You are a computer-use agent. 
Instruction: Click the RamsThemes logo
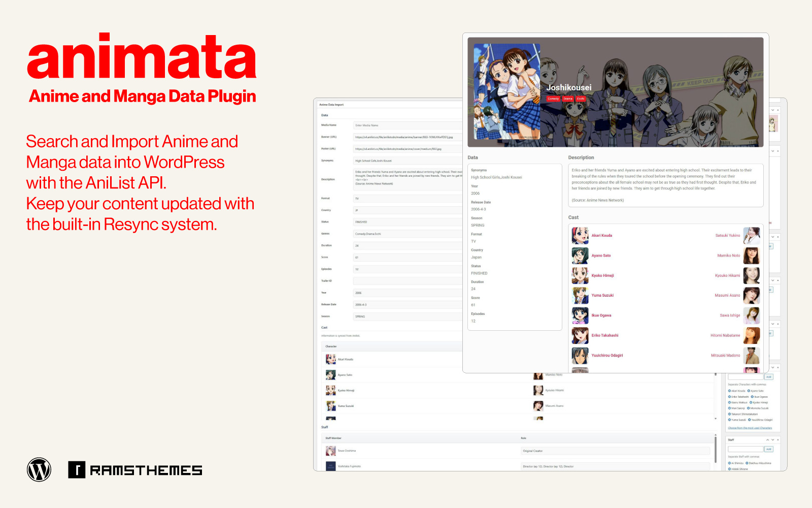(135, 470)
